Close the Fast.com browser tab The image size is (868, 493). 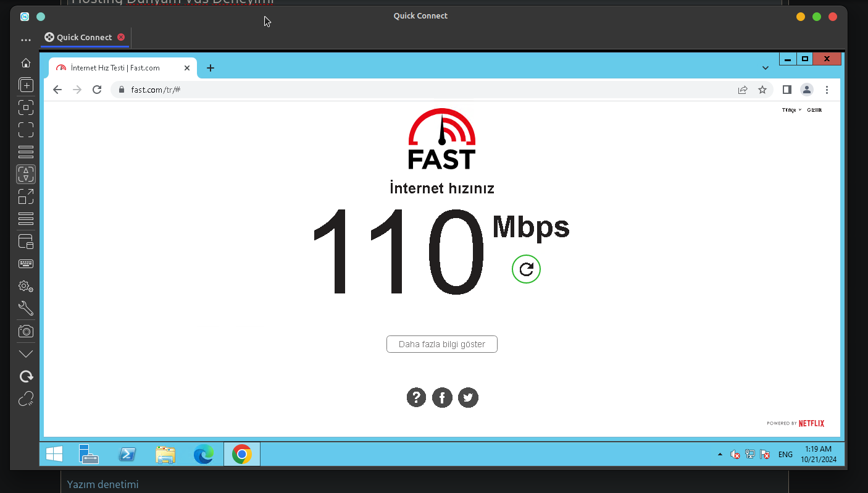(x=187, y=68)
